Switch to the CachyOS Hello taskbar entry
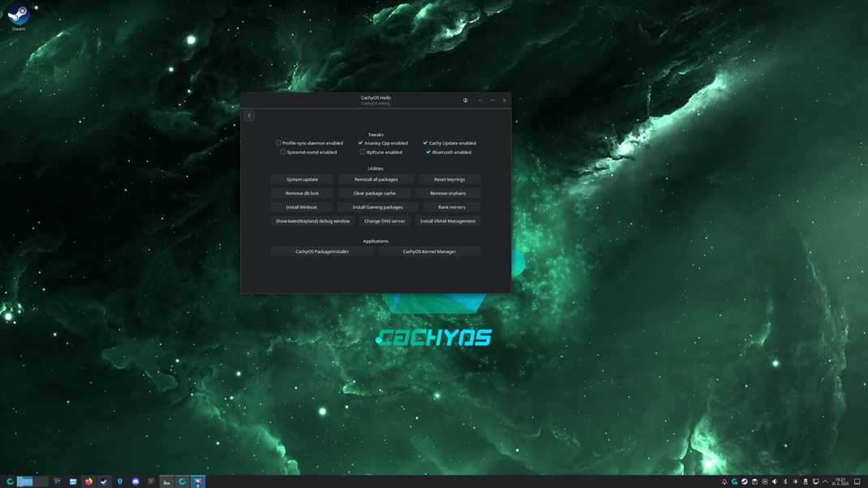 pyautogui.click(x=183, y=482)
